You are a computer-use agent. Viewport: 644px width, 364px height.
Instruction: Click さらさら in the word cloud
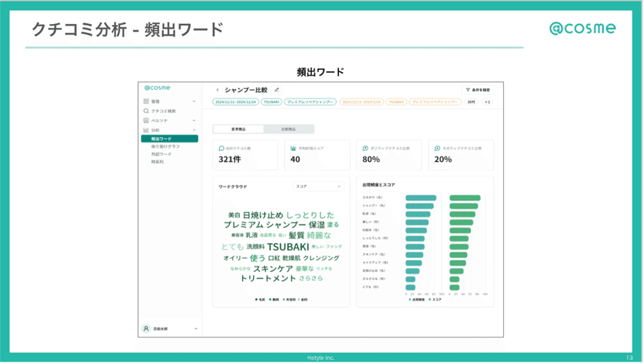point(311,279)
